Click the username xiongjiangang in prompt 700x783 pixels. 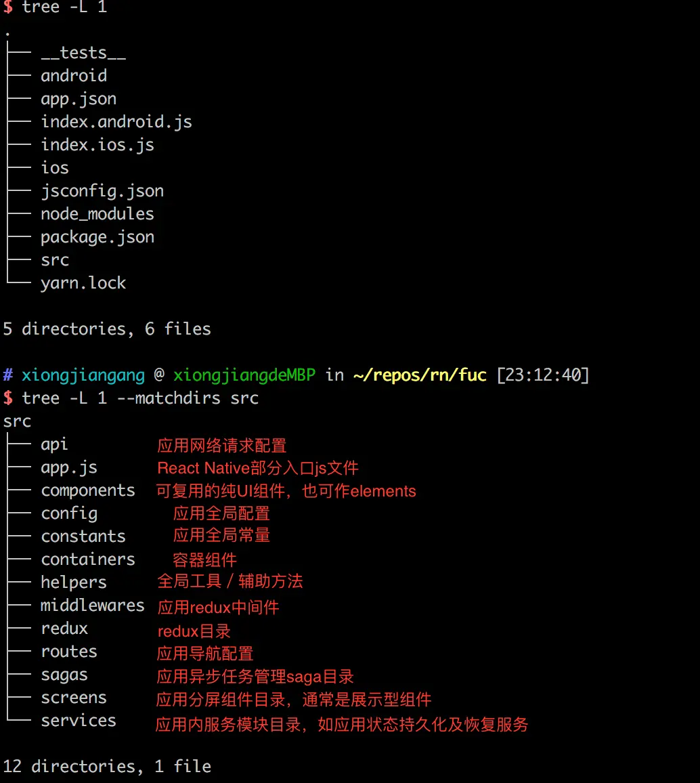(83, 375)
